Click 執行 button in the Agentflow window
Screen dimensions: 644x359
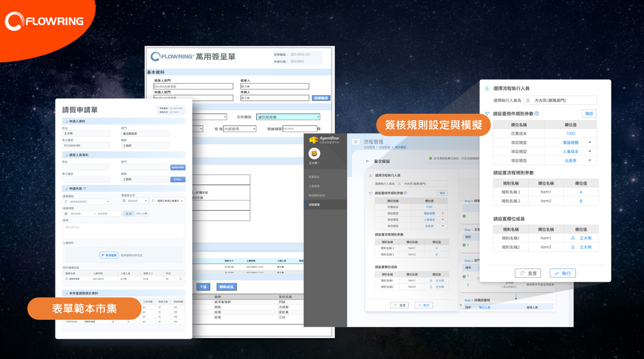(x=423, y=305)
